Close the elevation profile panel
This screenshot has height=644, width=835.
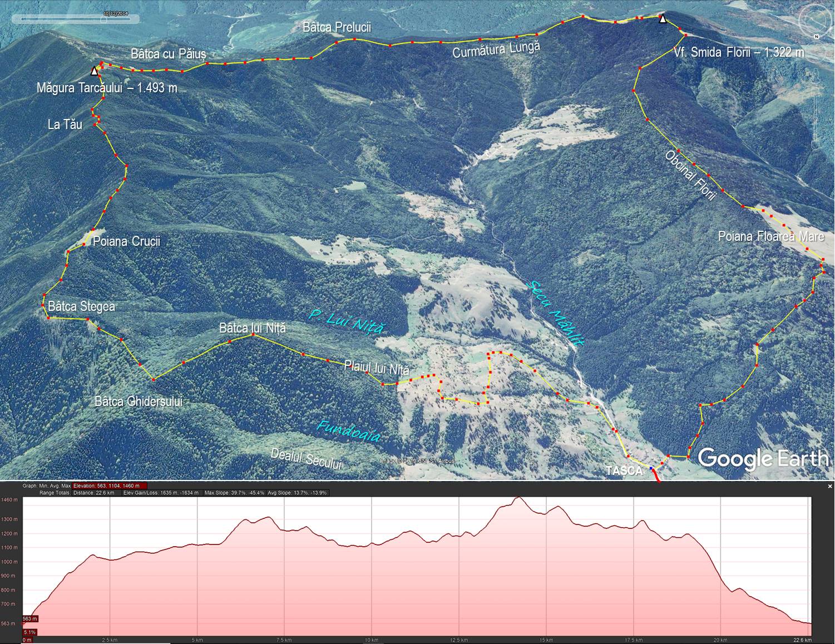click(830, 486)
